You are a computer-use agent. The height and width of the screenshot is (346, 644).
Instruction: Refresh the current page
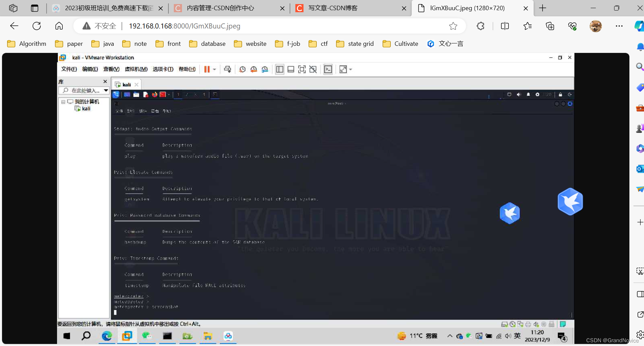pos(37,26)
